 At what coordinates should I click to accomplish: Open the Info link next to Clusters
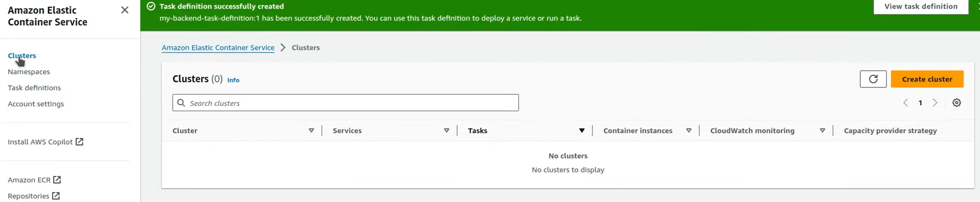pos(233,80)
